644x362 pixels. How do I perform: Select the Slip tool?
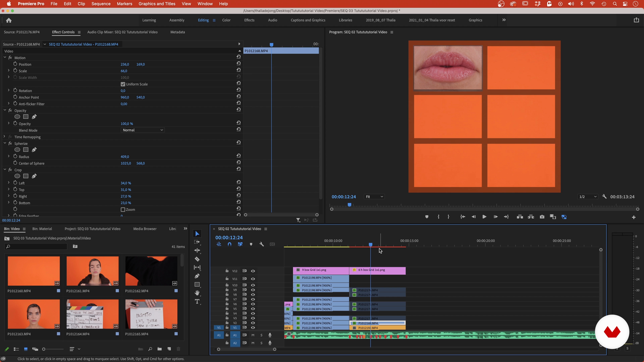197,267
